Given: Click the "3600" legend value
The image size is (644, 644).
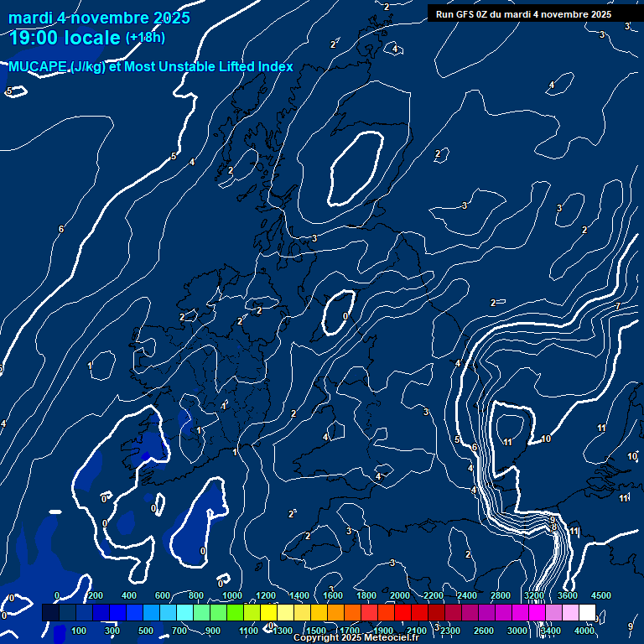Looking at the screenshot, I should point(567,595).
